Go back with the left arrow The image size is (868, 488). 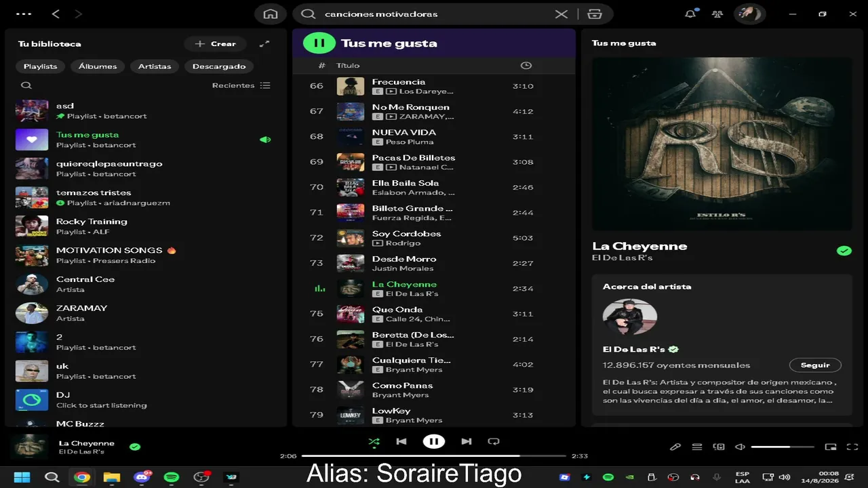pyautogui.click(x=56, y=14)
